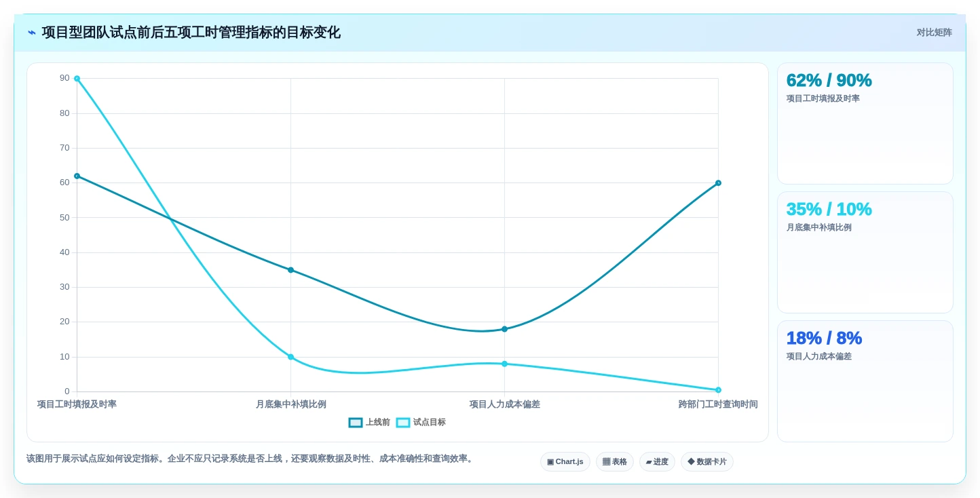This screenshot has width=980, height=498.
Task: Click x-axis label 跨部门工时查询时间
Action: (x=718, y=404)
